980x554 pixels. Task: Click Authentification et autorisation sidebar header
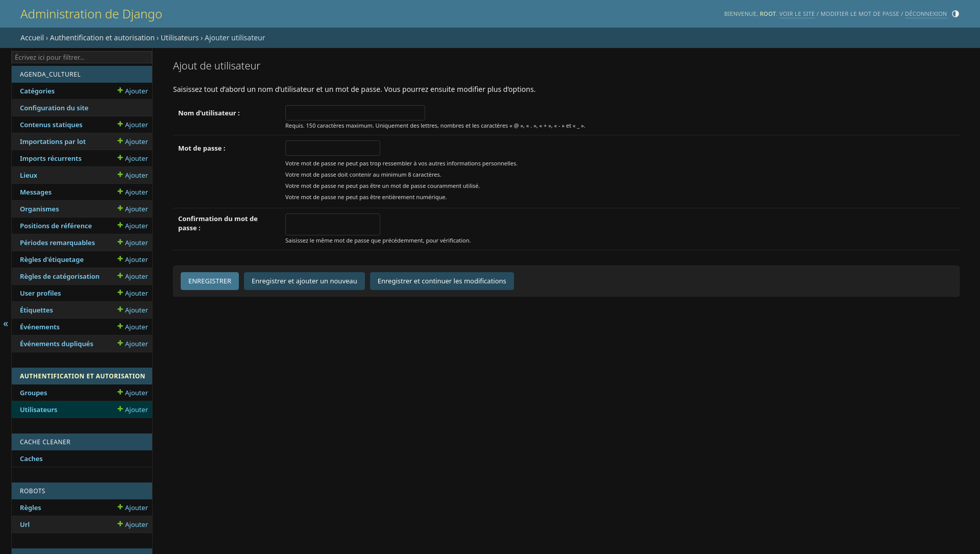pos(82,376)
